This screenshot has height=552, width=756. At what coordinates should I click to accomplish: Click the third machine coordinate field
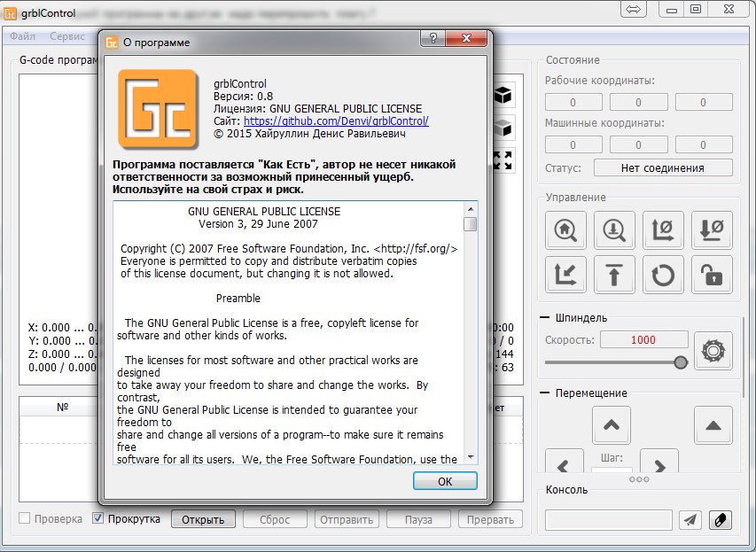704,144
